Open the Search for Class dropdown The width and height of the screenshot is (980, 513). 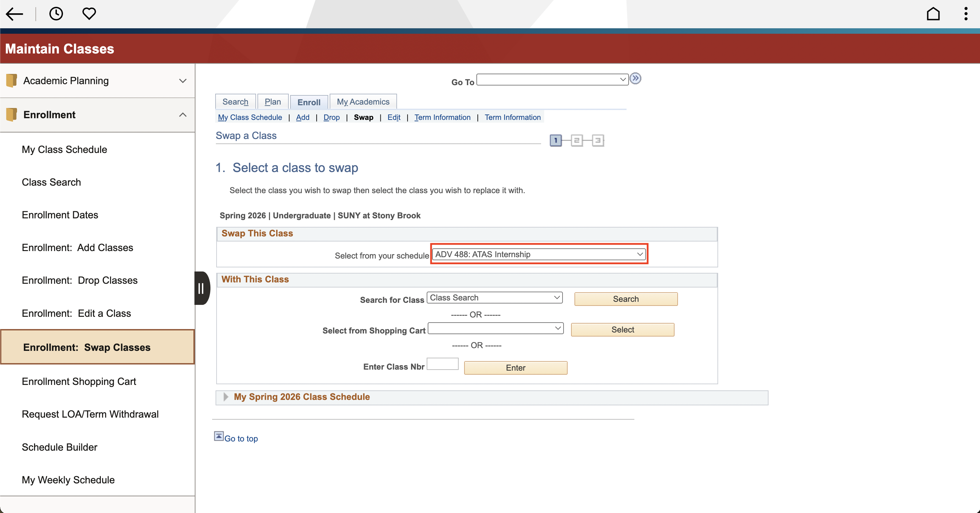point(494,298)
